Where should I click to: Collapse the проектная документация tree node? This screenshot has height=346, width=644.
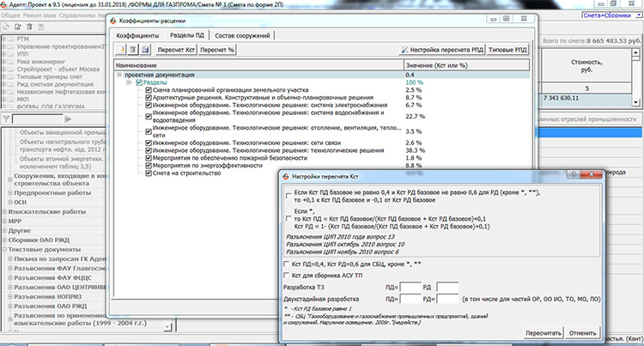click(x=118, y=75)
